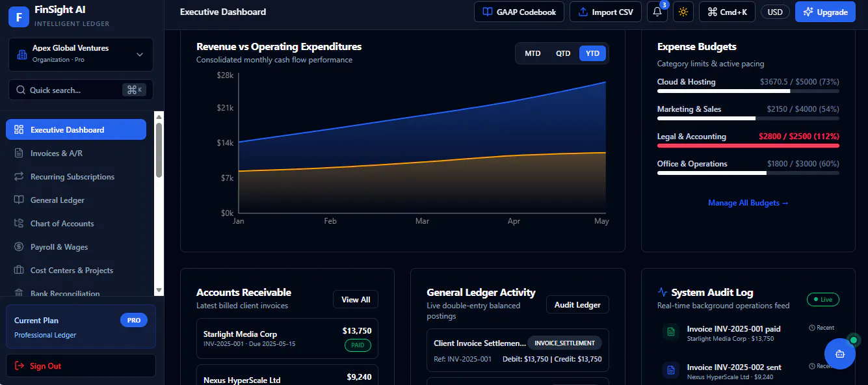Click the Legal & Accounting over-budget bar
The image size is (868, 385).
pyautogui.click(x=748, y=146)
